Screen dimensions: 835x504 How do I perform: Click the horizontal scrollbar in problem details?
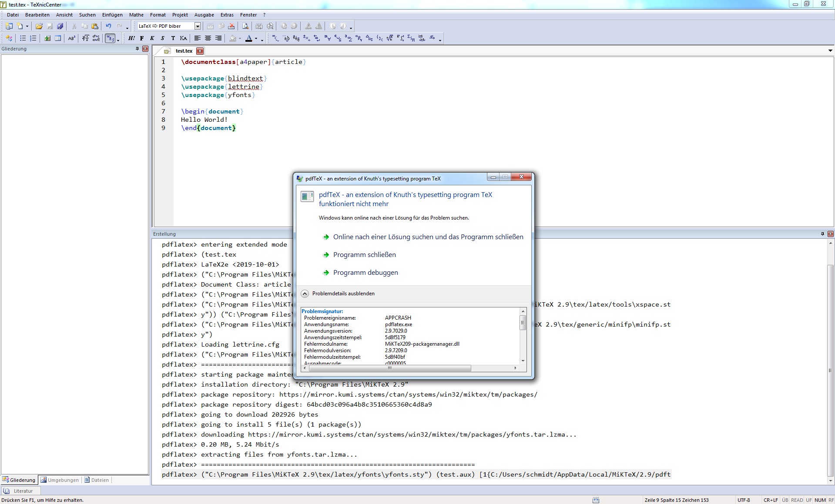pos(390,368)
